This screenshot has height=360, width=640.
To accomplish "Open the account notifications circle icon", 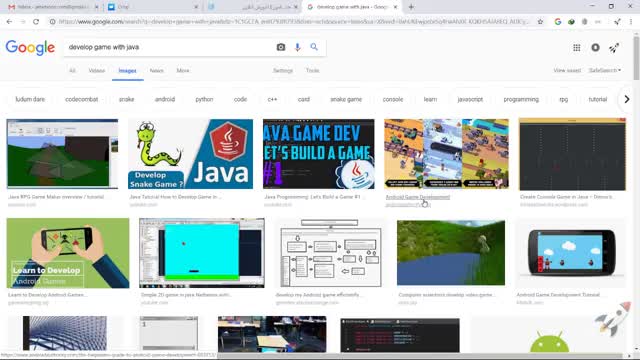I will pyautogui.click(x=595, y=48).
